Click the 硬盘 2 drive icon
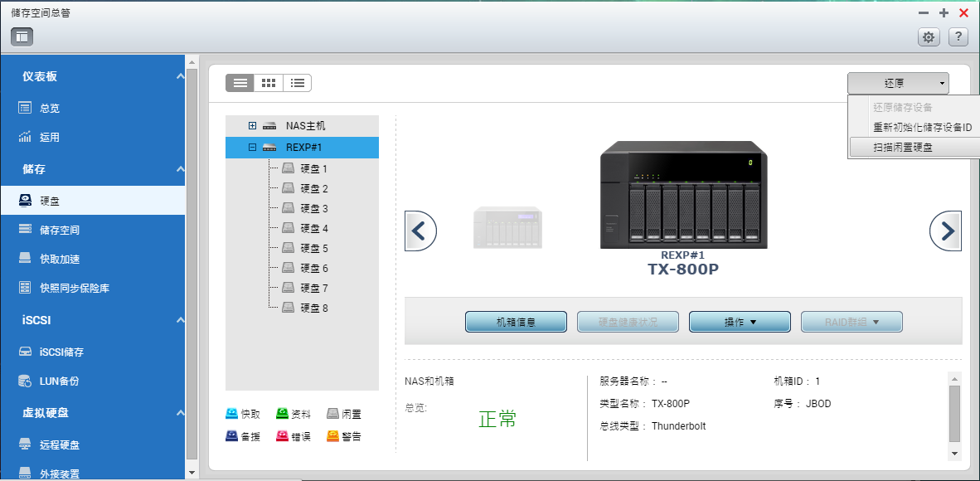 tap(288, 188)
